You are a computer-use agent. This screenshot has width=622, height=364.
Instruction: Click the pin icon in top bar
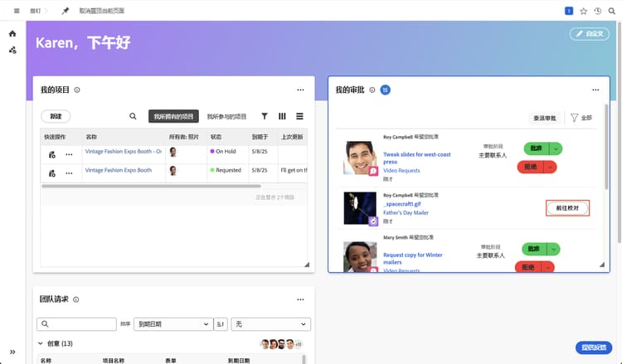coord(65,11)
